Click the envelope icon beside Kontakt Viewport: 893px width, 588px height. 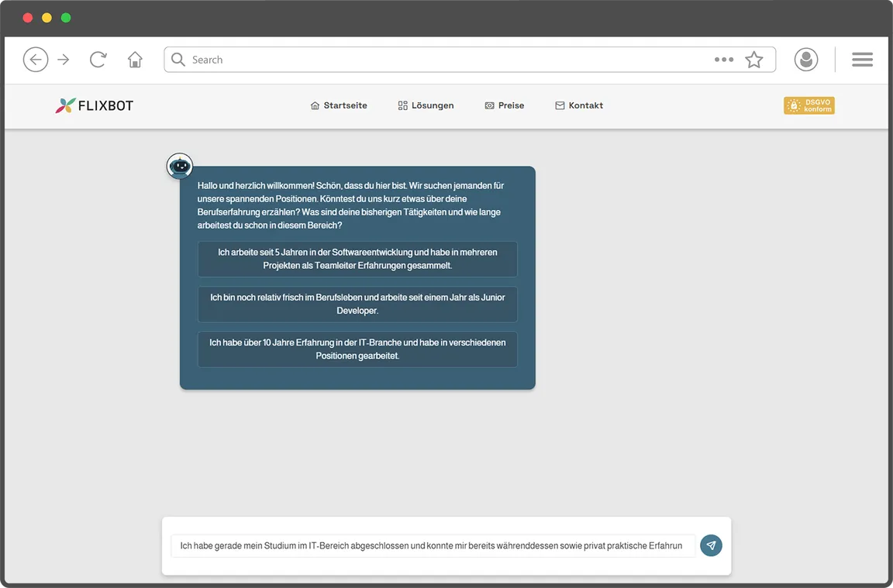point(559,105)
